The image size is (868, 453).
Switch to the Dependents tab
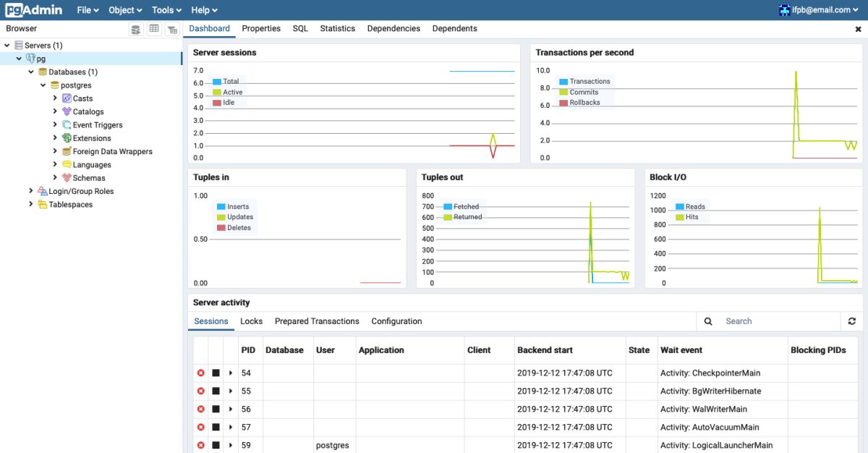tap(454, 29)
